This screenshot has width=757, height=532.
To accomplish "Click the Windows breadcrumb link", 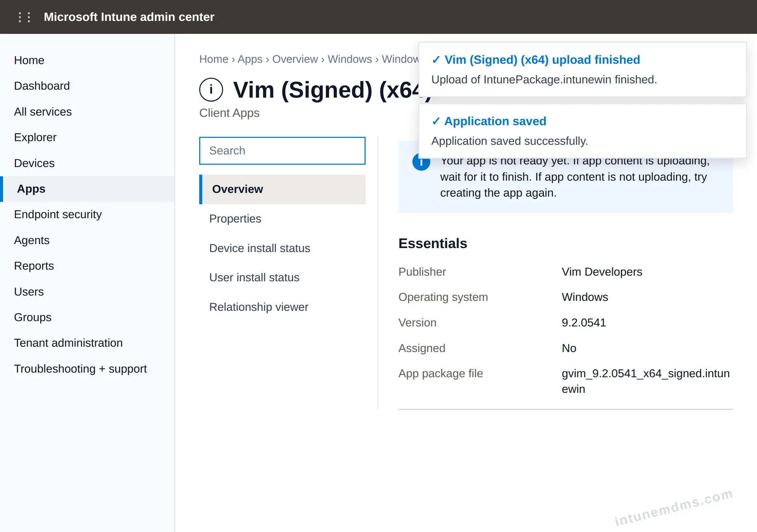I will [350, 59].
